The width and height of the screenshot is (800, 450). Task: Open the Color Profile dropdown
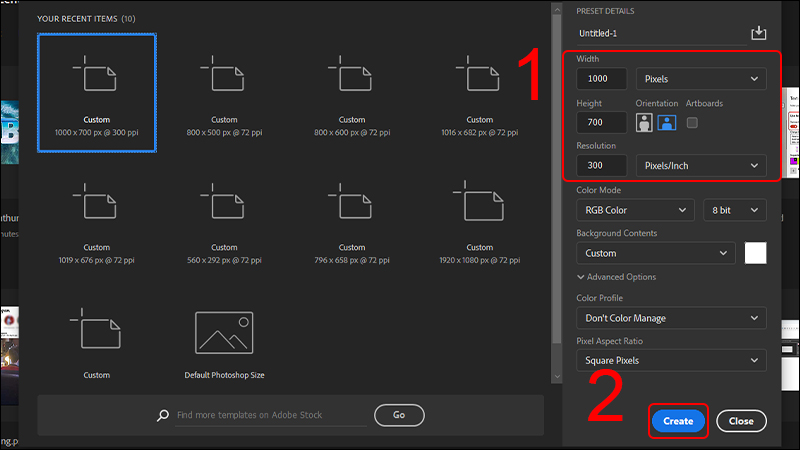pyautogui.click(x=671, y=318)
